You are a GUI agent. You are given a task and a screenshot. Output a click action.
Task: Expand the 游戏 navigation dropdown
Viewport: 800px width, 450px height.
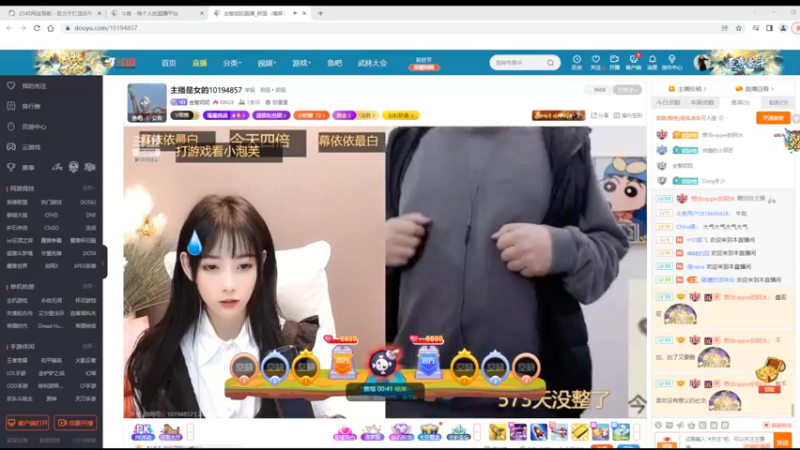pos(301,63)
